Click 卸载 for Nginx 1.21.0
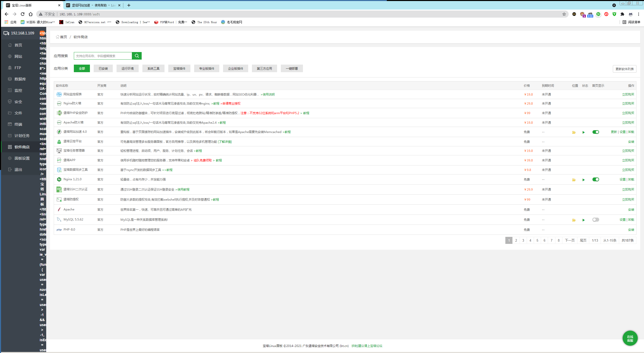This screenshot has width=644, height=353. pyautogui.click(x=631, y=180)
